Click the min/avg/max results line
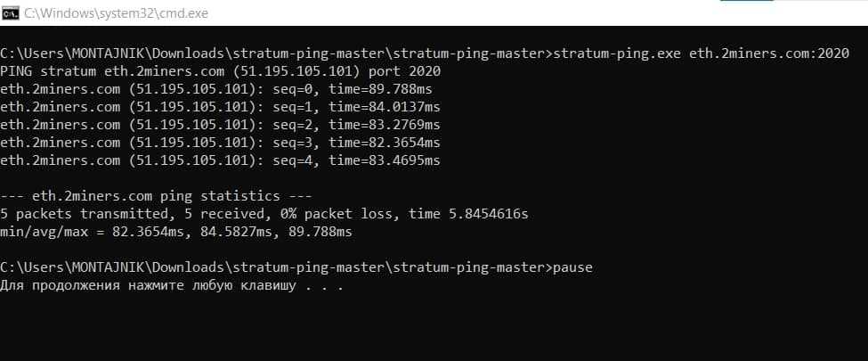The width and height of the screenshot is (868, 361). click(176, 233)
